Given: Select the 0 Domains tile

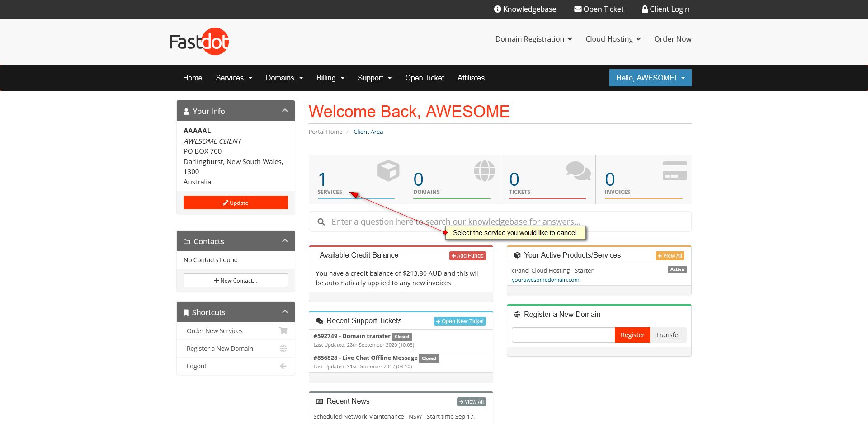Looking at the screenshot, I should click(x=452, y=180).
